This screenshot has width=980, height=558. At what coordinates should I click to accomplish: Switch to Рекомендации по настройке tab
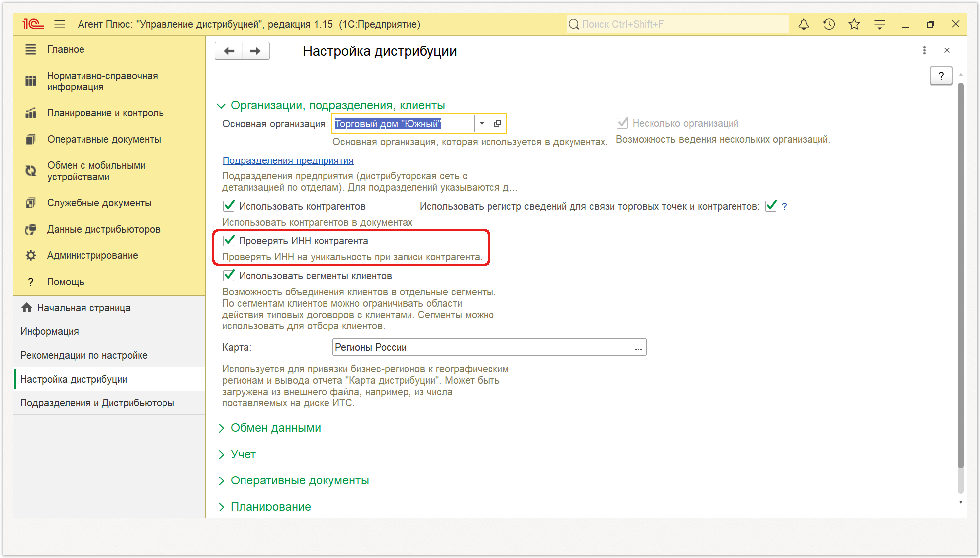click(x=109, y=355)
